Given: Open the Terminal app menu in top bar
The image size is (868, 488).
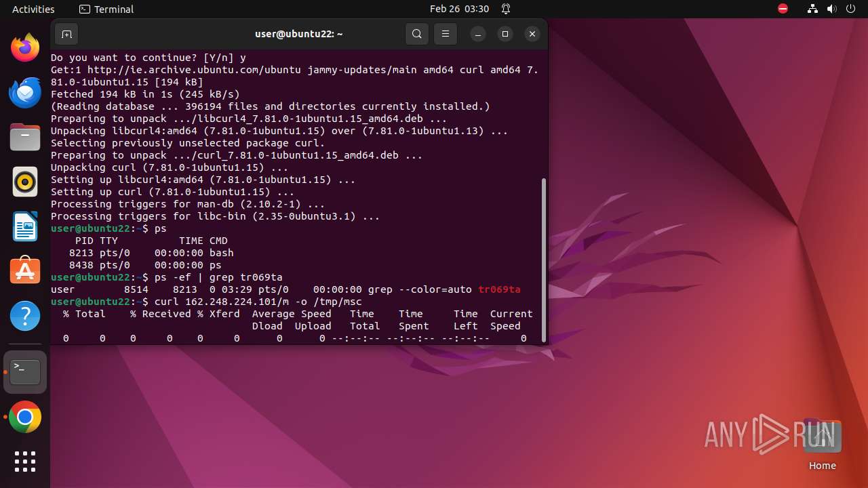Looking at the screenshot, I should tap(106, 9).
